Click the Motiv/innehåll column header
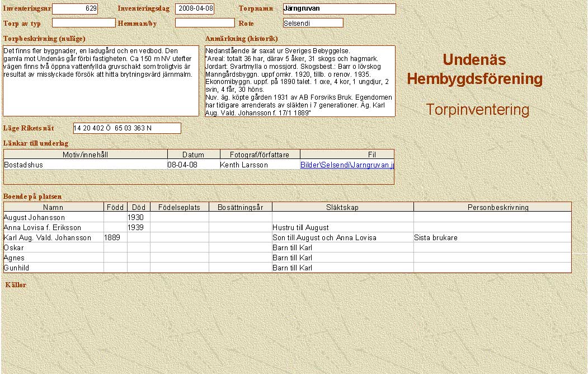This screenshot has height=374, width=588. (85, 155)
